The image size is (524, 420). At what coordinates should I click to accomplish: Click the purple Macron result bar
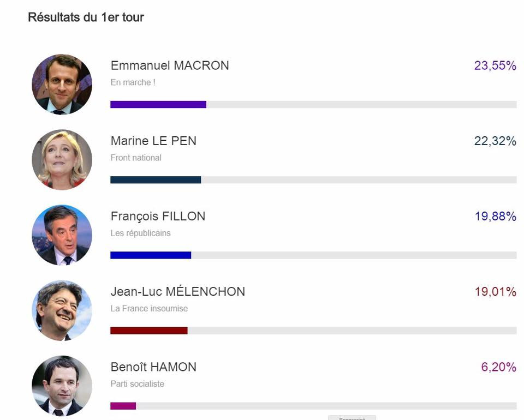point(158,105)
